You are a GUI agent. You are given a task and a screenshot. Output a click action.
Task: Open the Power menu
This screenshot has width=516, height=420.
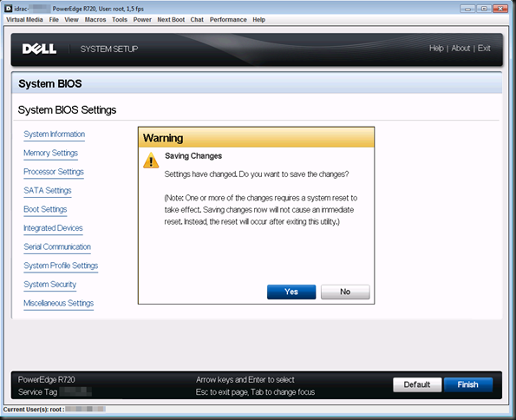click(142, 20)
